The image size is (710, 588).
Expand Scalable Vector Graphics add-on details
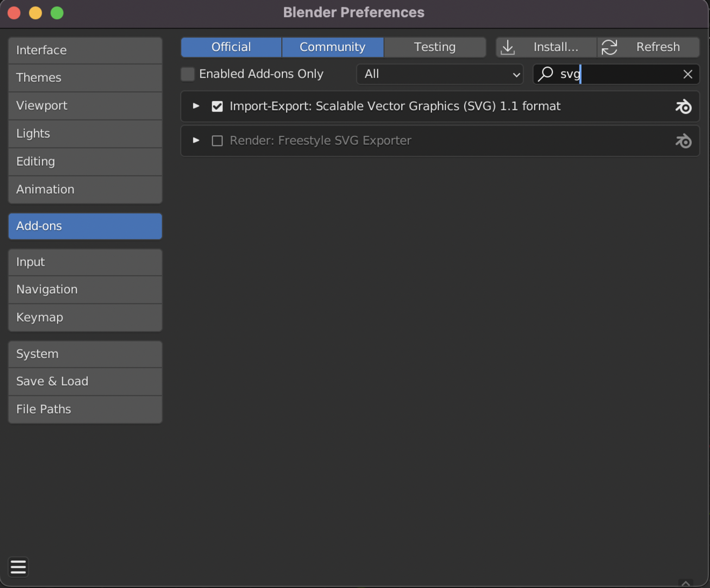(196, 106)
